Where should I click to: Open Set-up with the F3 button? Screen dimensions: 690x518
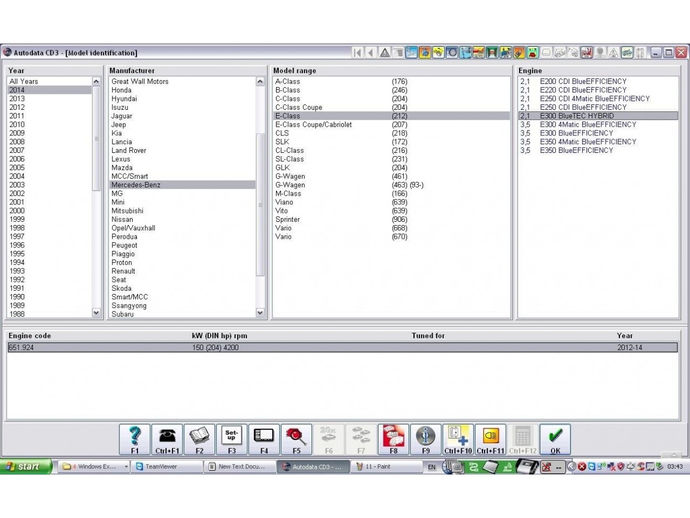click(x=231, y=439)
